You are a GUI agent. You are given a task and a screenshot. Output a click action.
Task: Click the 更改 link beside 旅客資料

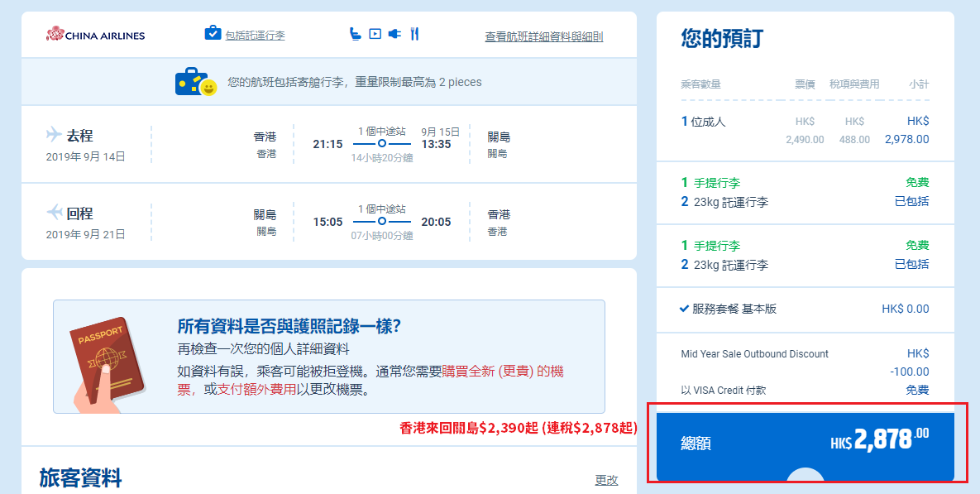click(606, 480)
